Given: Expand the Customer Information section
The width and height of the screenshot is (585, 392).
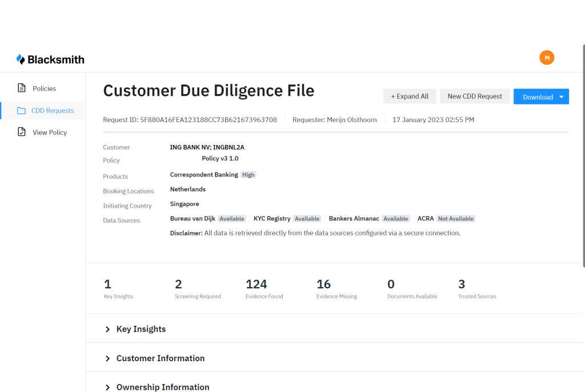Looking at the screenshot, I should pos(160,358).
